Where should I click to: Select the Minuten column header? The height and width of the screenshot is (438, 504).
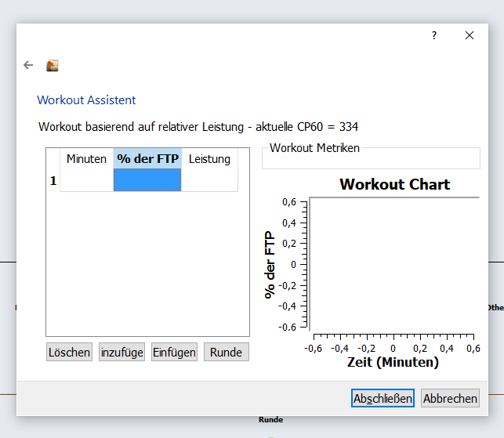point(86,158)
